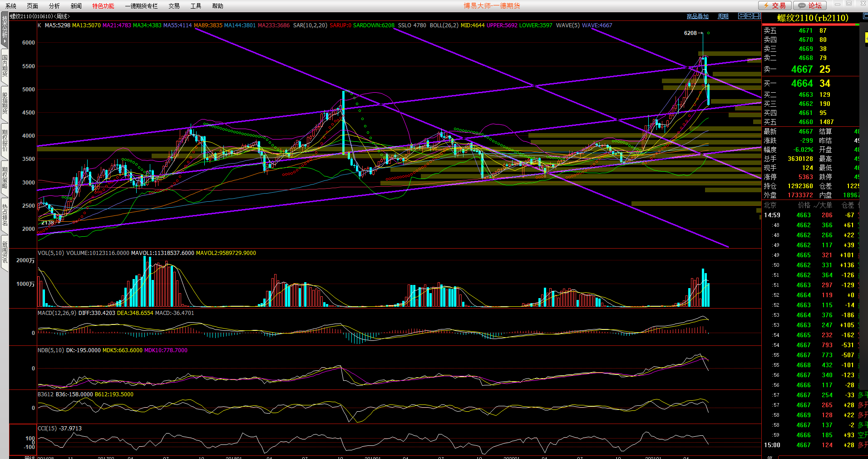This screenshot has width=868, height=459.
Task: Switch to the 国内期货 side tab
Action: point(5,66)
